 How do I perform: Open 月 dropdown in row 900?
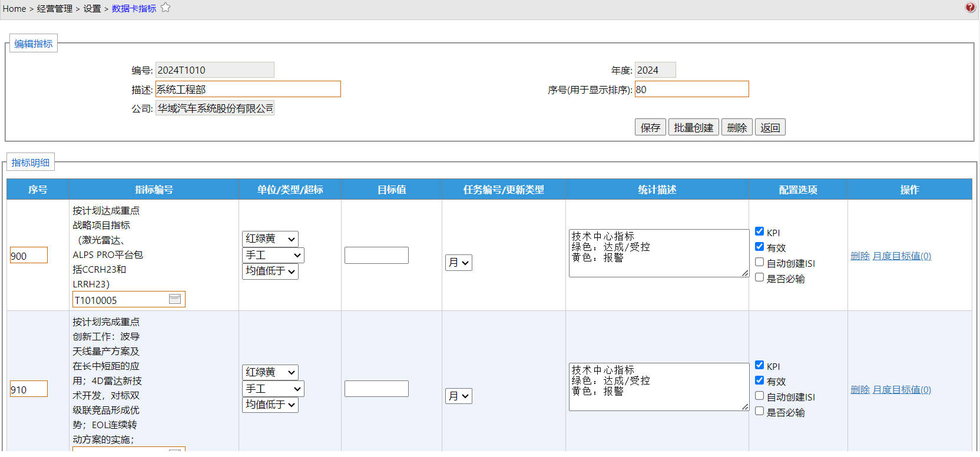pyautogui.click(x=459, y=263)
